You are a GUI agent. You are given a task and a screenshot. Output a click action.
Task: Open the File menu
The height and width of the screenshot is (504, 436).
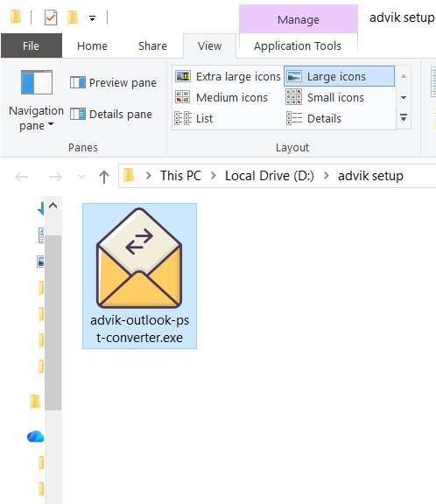tap(32, 45)
